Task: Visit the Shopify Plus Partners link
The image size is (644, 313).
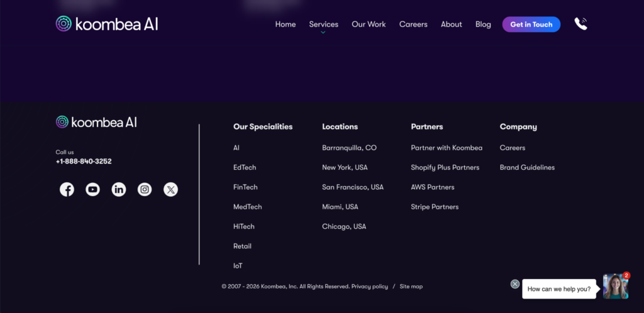Action: click(445, 168)
